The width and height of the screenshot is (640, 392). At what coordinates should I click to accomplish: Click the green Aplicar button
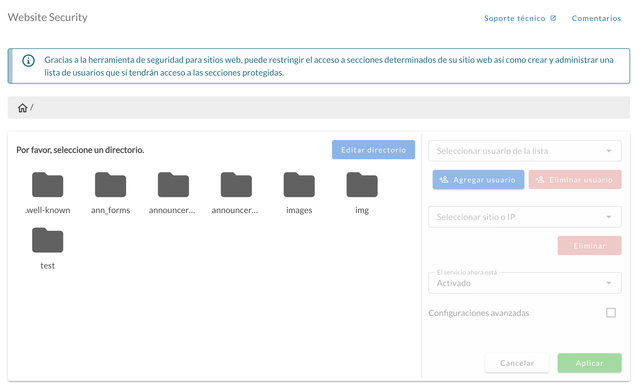click(590, 363)
